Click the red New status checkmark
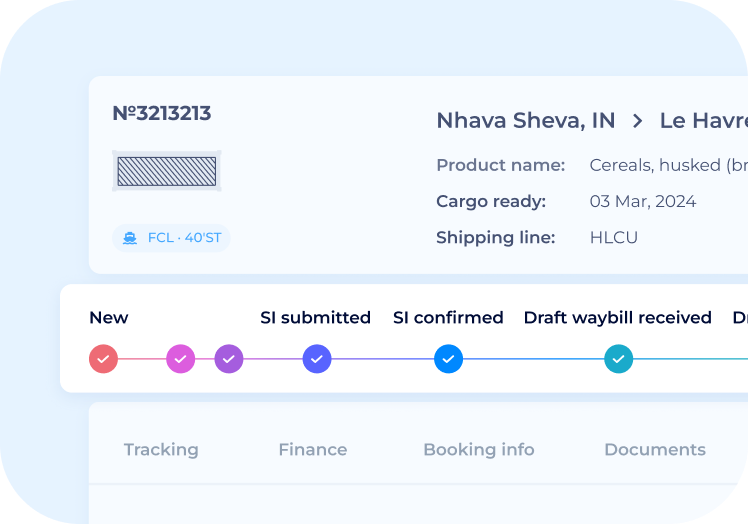The image size is (748, 524). (x=104, y=358)
